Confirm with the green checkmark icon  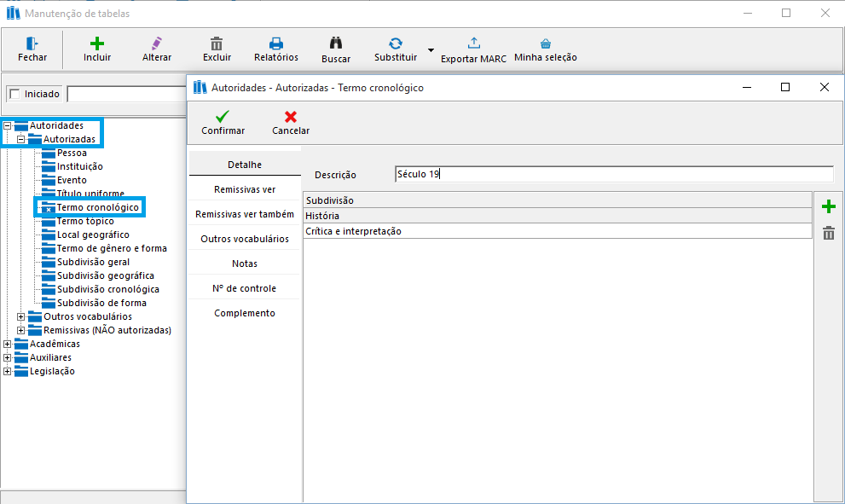[x=222, y=117]
